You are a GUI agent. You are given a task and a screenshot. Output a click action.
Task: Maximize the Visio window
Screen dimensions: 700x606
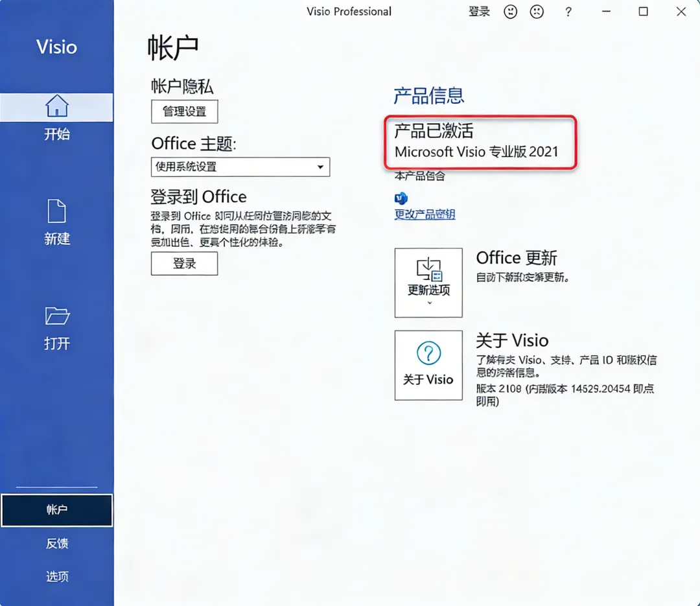643,12
